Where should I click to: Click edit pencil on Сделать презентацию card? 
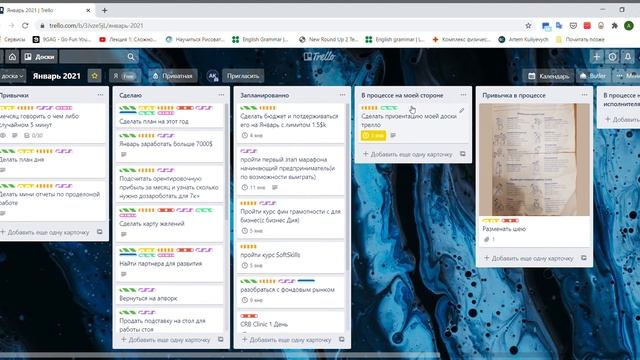click(x=462, y=111)
